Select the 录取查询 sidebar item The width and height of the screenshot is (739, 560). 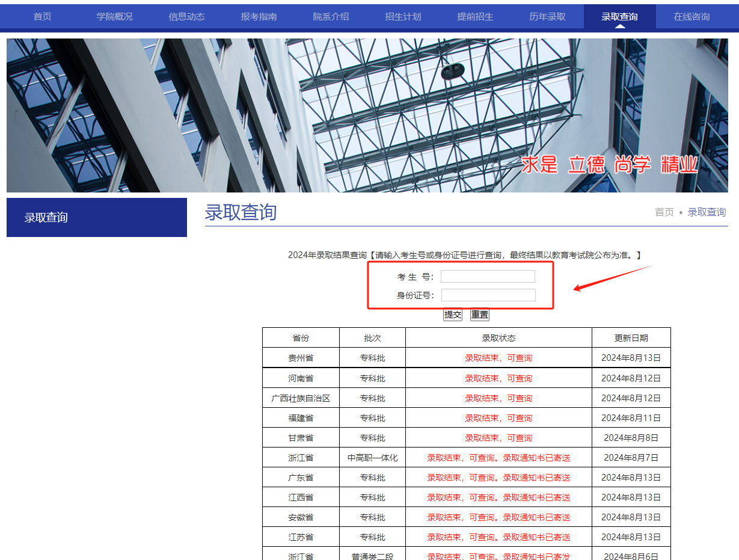click(96, 218)
